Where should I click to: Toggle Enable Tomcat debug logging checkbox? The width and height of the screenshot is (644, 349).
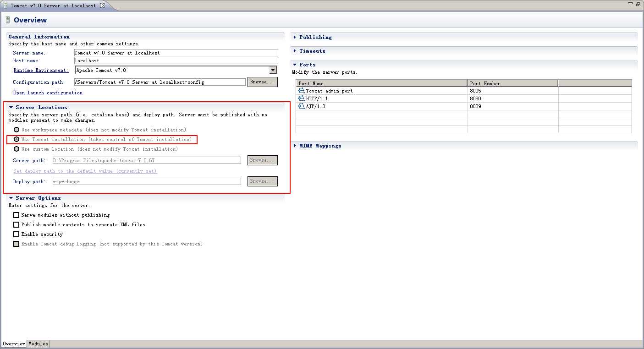pos(17,244)
